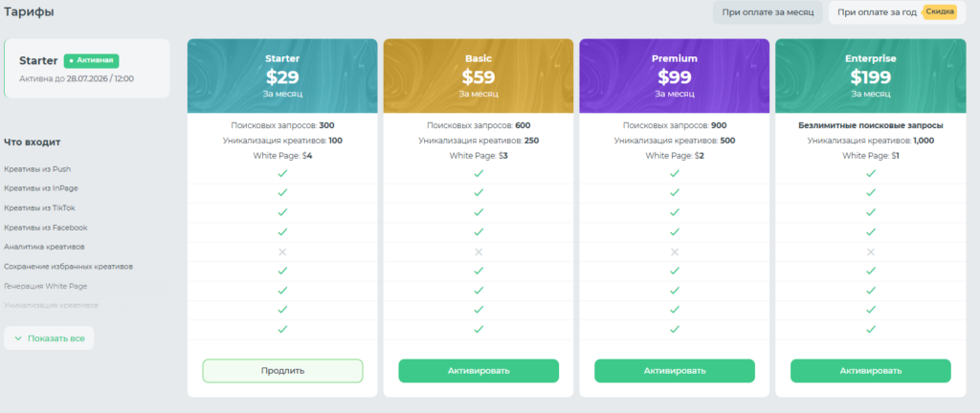Click Starter checkmark for Генерация White Page
This screenshot has height=413, width=980.
tap(282, 290)
